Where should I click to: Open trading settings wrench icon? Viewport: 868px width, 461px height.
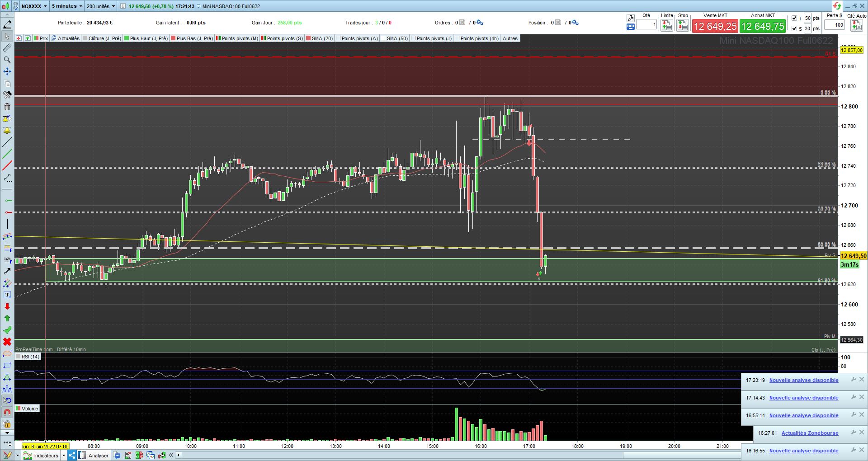631,18
